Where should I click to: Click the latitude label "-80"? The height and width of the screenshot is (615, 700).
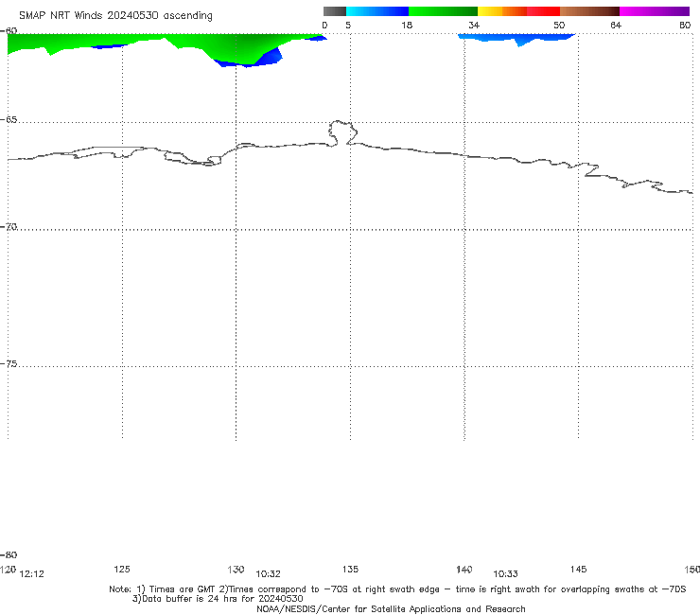(9, 554)
